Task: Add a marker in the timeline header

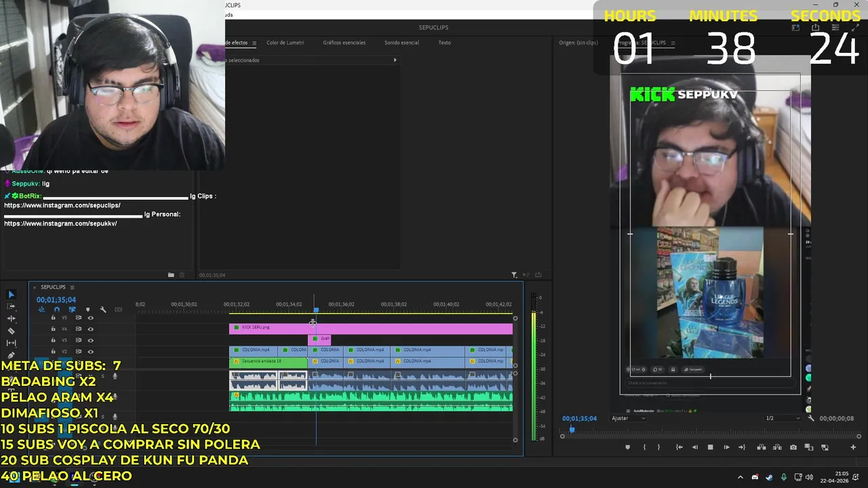Action: coord(87,310)
